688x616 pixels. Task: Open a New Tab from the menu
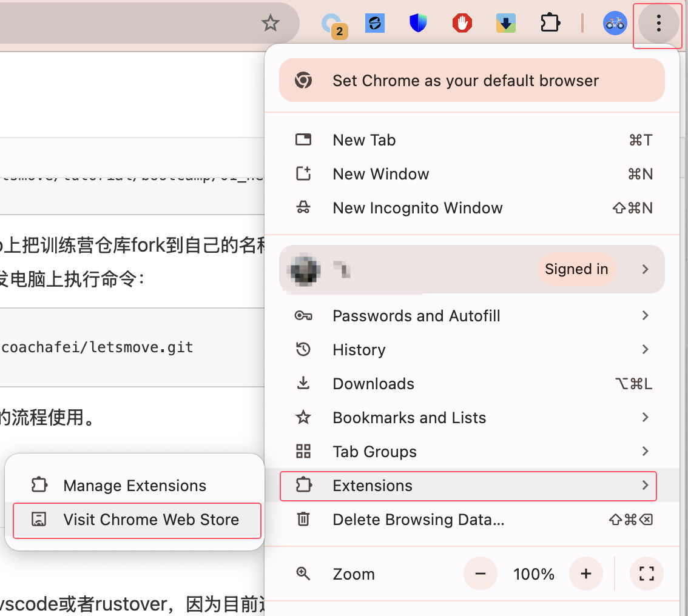click(471, 140)
